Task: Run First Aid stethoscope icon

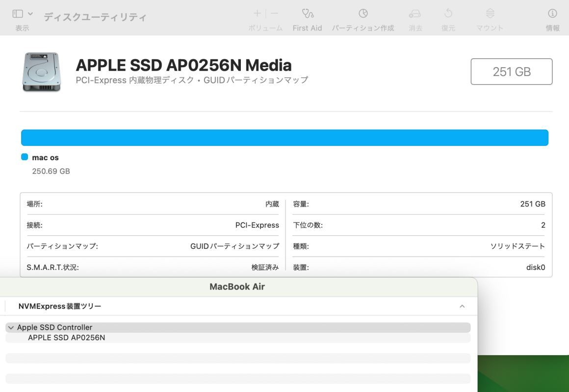Action: pyautogui.click(x=308, y=13)
